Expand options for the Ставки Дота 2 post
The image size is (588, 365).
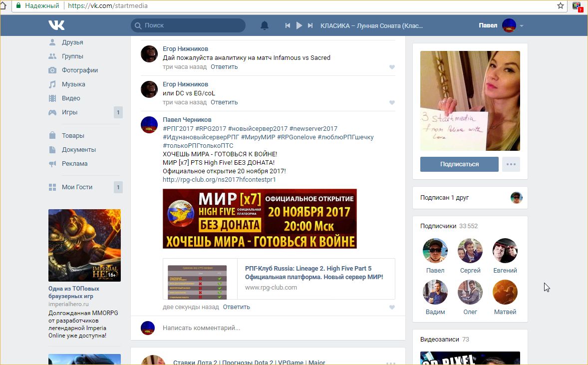(x=390, y=363)
